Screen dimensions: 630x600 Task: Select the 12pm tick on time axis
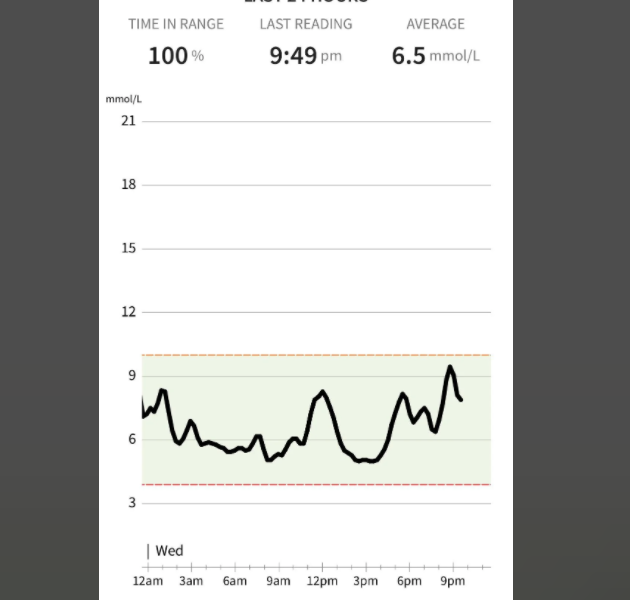coord(322,581)
